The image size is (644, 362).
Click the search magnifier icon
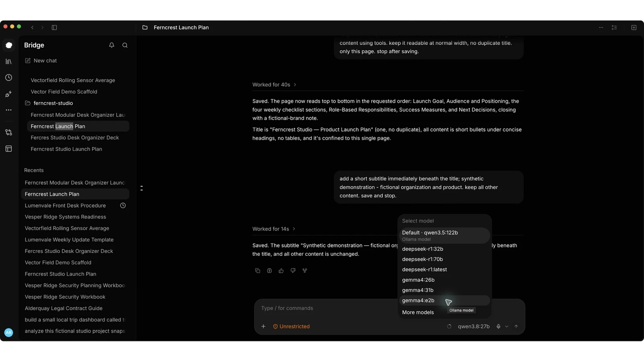pos(125,45)
